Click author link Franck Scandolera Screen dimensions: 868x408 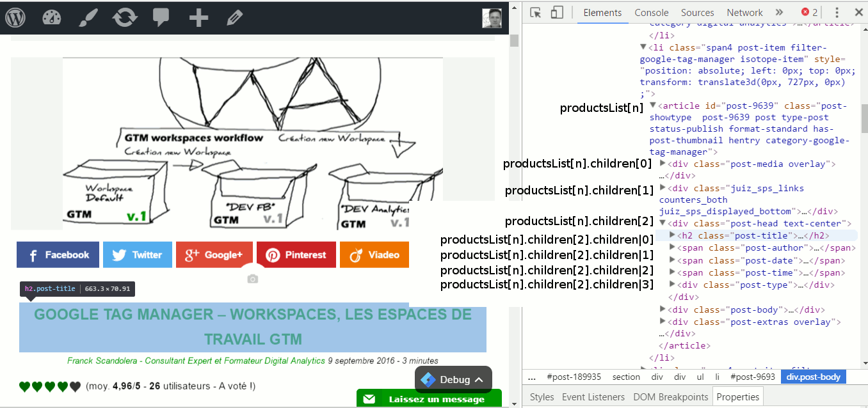pyautogui.click(x=196, y=361)
